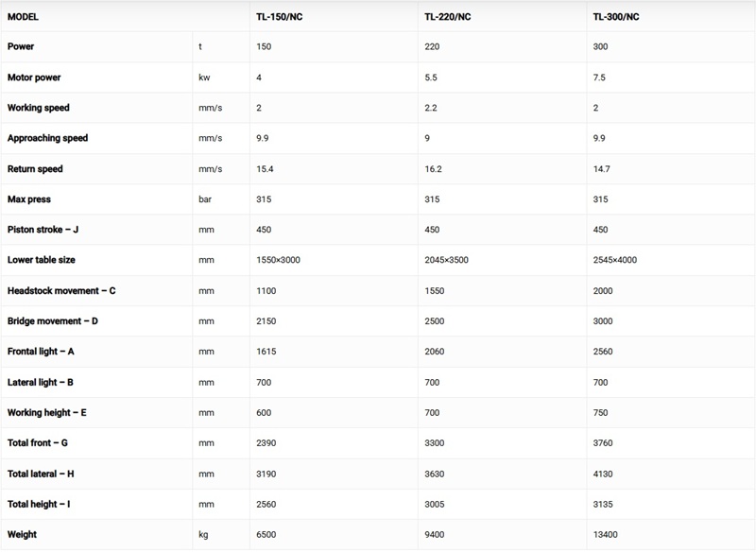Select the Weight value 13400
Screen dimensions: 756x552
606,535
